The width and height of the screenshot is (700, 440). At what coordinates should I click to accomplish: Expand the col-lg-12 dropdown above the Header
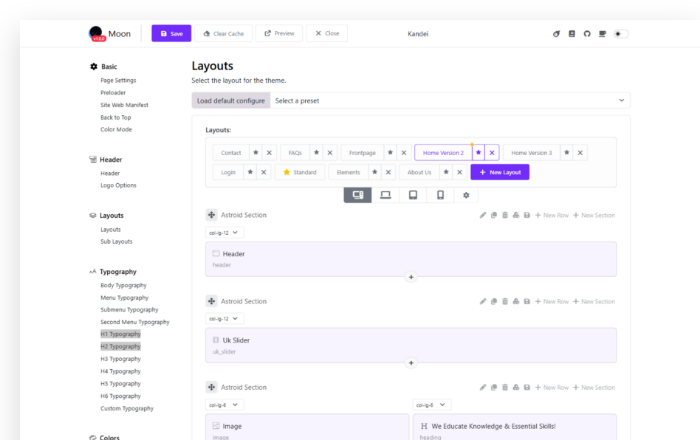coord(224,232)
